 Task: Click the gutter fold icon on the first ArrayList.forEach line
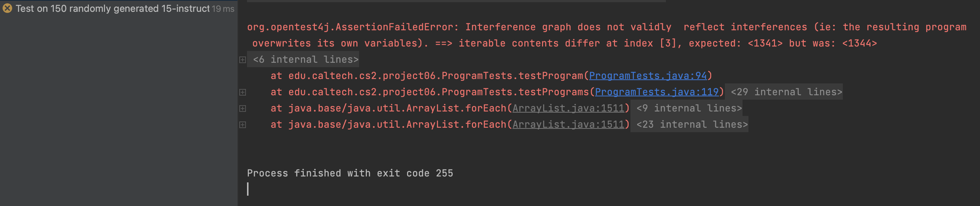coord(242,109)
